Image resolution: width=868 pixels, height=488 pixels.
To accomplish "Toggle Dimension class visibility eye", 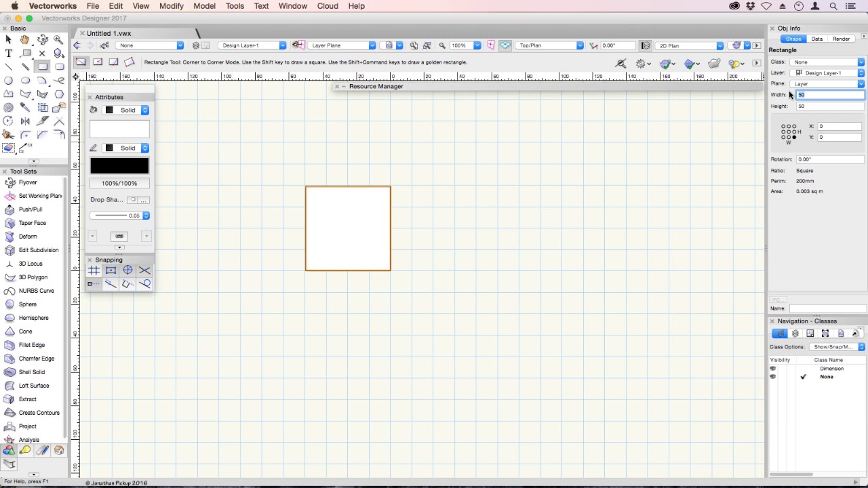I will (772, 369).
